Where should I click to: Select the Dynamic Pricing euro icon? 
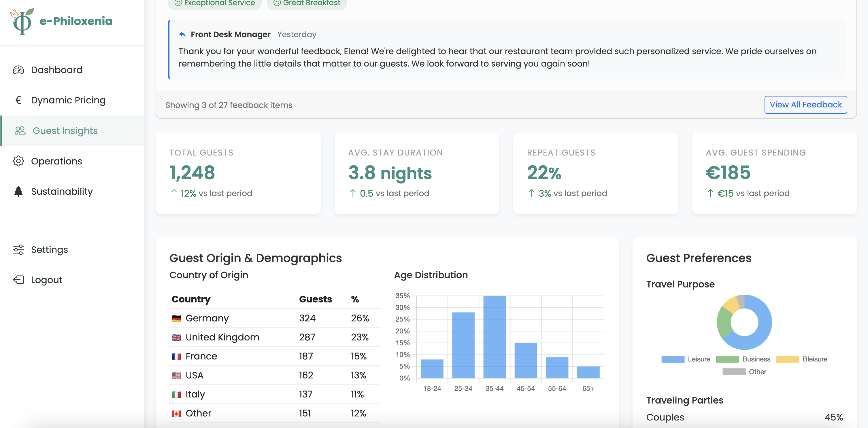click(19, 100)
